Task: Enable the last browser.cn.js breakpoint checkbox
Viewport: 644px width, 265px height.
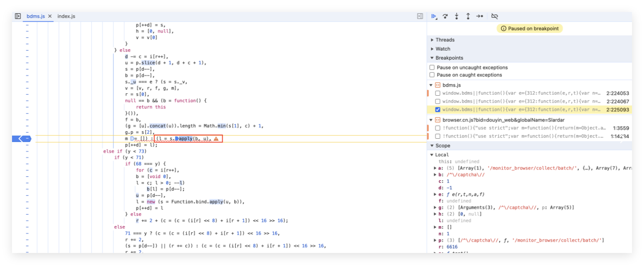Action: (x=437, y=136)
